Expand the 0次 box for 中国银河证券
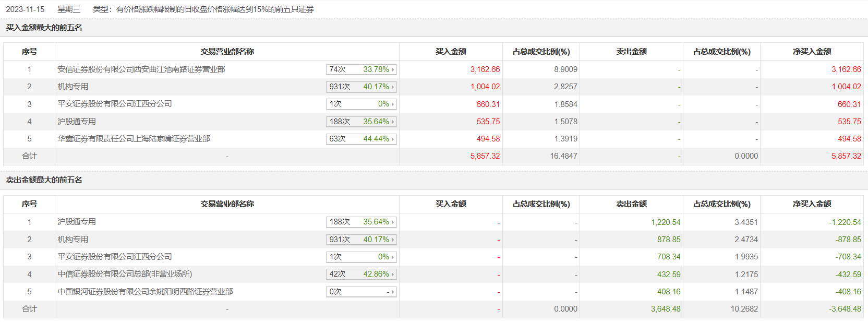This screenshot has height=322, width=868. [x=361, y=292]
